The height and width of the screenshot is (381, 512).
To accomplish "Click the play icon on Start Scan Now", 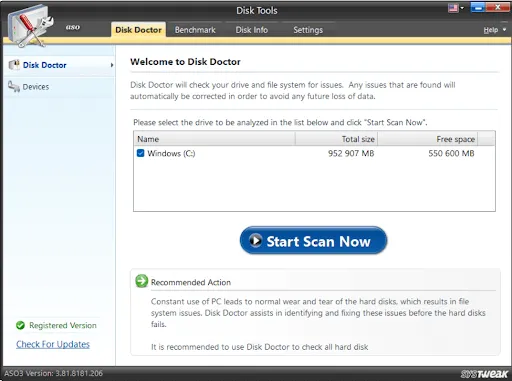I will click(x=256, y=240).
